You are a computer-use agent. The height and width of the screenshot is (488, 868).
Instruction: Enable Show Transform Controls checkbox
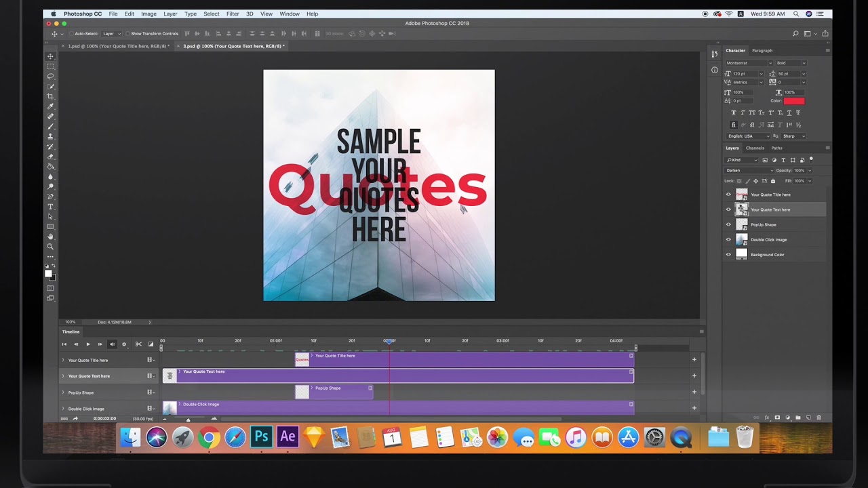[128, 33]
